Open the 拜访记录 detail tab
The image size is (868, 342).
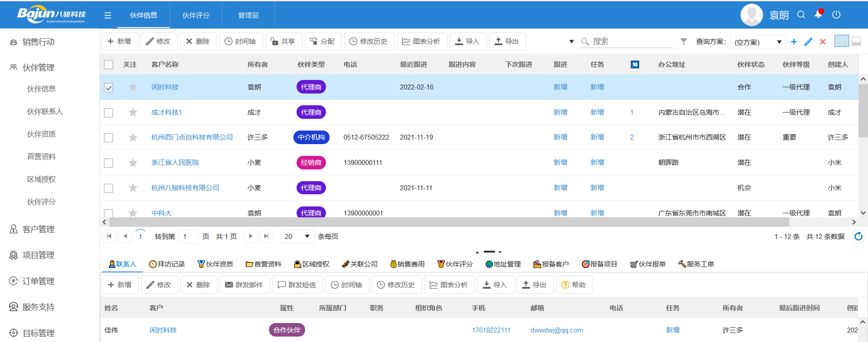tap(167, 264)
